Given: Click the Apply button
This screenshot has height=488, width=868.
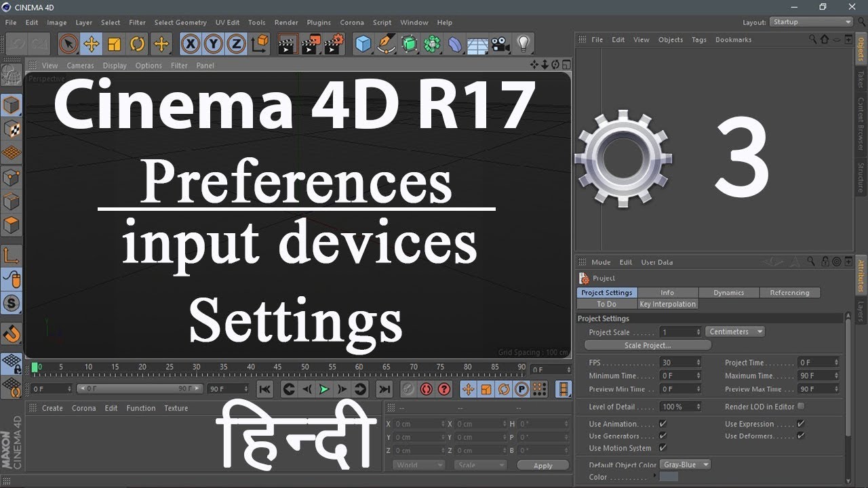Looking at the screenshot, I should click(543, 466).
